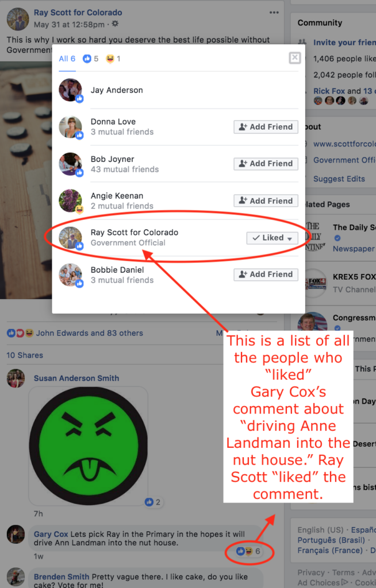Open Suggest Edits link in sidebar
376x588 pixels.
339,179
